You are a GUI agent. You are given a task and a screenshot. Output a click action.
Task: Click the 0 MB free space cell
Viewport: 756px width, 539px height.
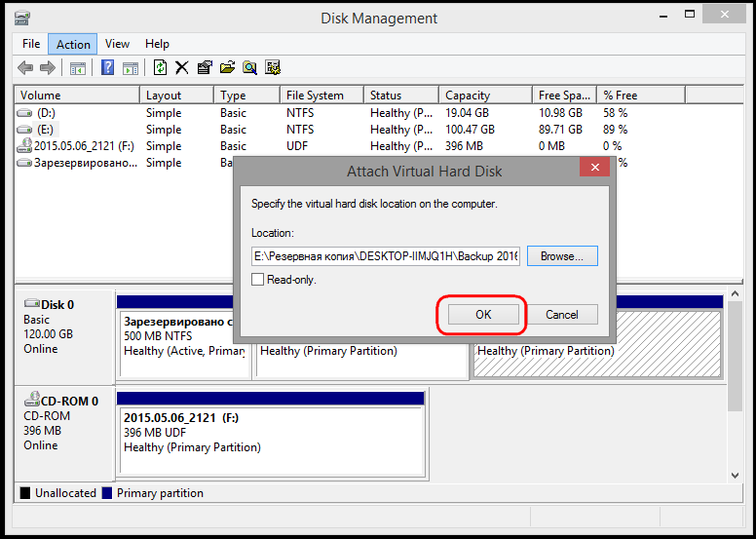(x=552, y=146)
